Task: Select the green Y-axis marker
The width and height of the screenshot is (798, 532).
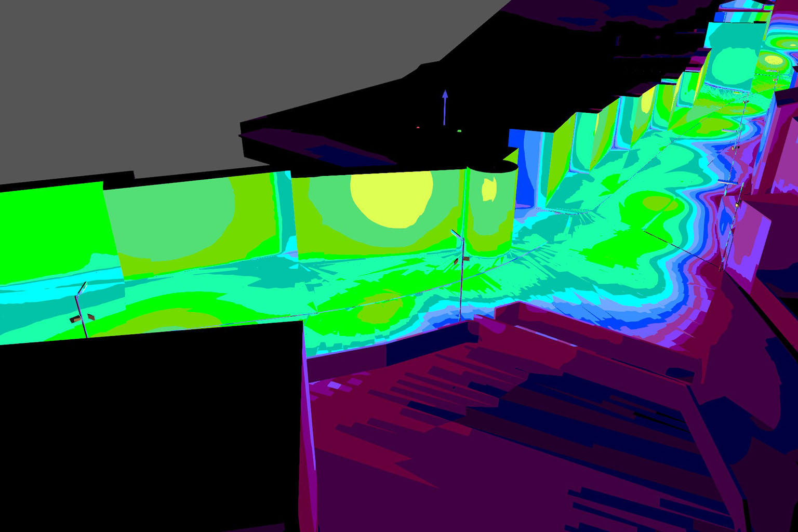Action: (459, 131)
